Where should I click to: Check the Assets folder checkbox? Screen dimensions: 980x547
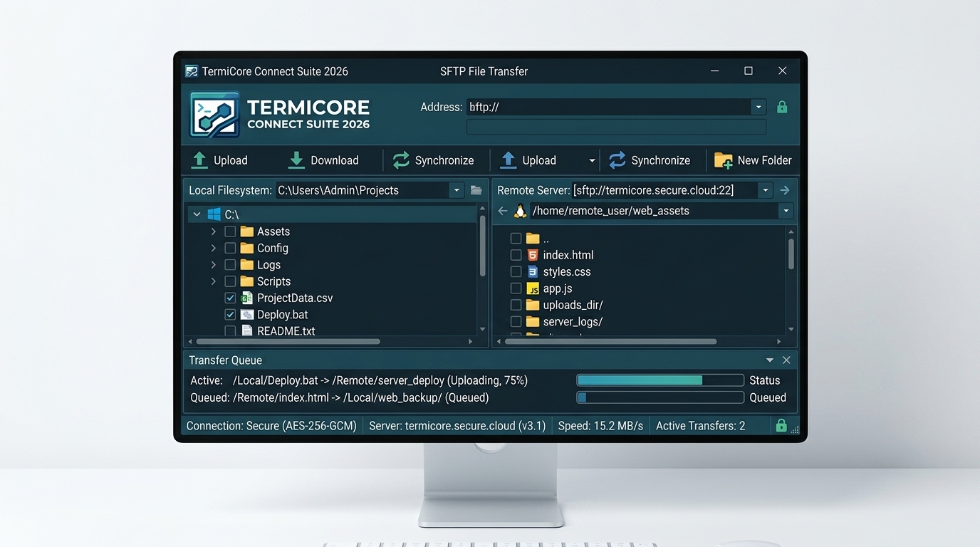coord(230,231)
